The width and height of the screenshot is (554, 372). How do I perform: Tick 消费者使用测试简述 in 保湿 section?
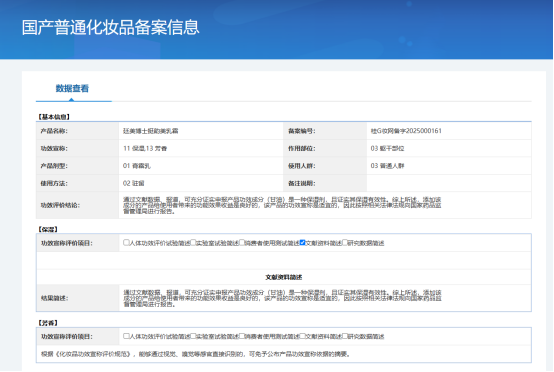tap(242, 242)
